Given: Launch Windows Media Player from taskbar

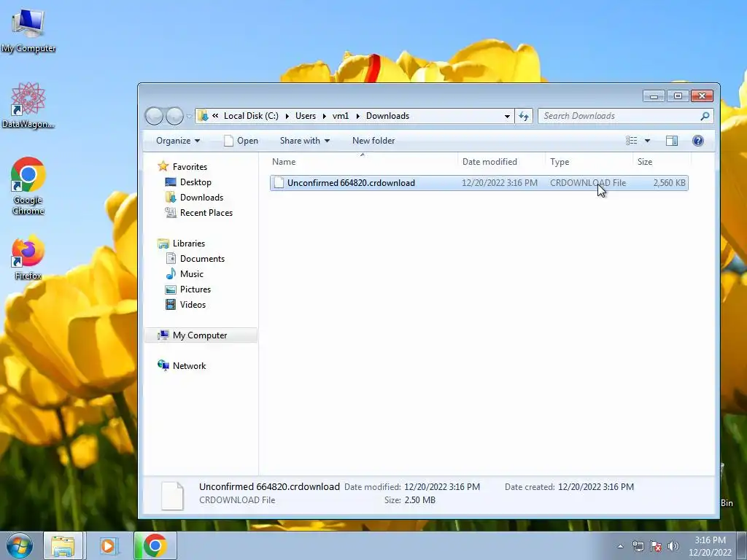Looking at the screenshot, I should click(x=108, y=545).
